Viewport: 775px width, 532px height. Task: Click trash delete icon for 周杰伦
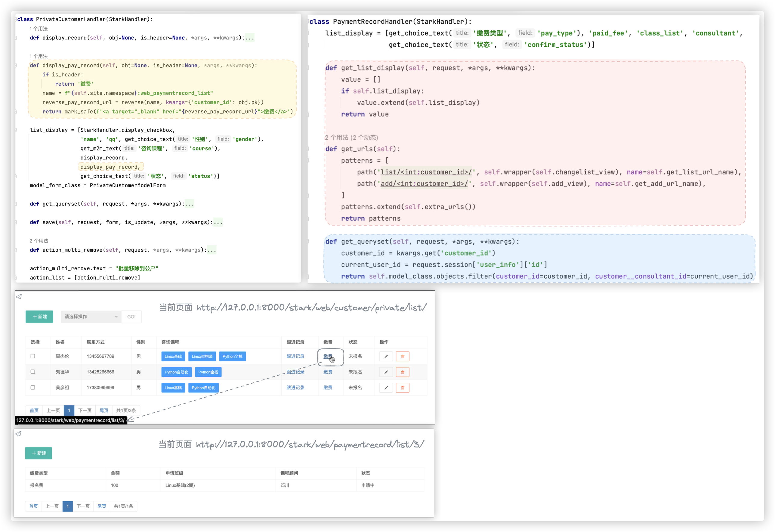[x=402, y=356]
